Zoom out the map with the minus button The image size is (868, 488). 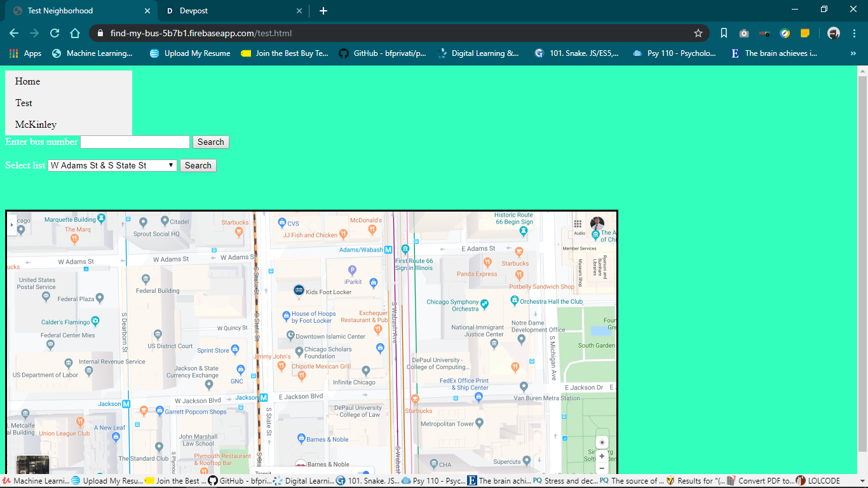coord(602,468)
